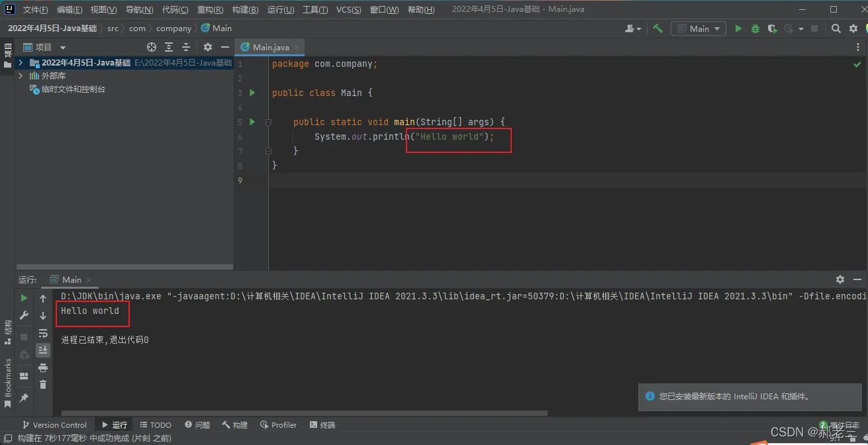Rerun Main from the Run panel
The image size is (868, 445).
[x=24, y=298]
